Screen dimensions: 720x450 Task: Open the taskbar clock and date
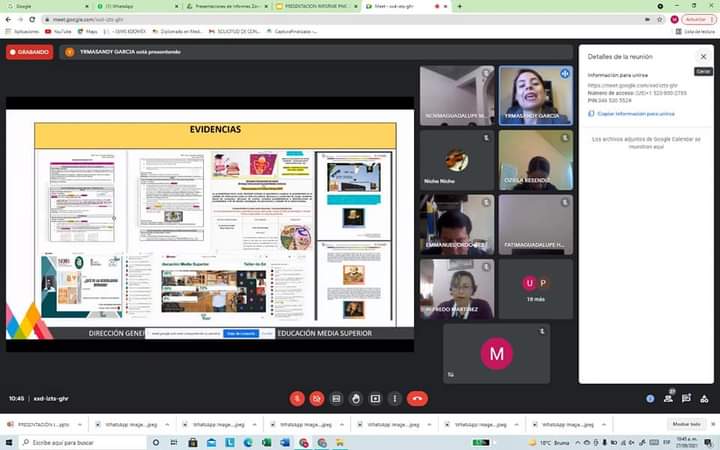tap(687, 442)
